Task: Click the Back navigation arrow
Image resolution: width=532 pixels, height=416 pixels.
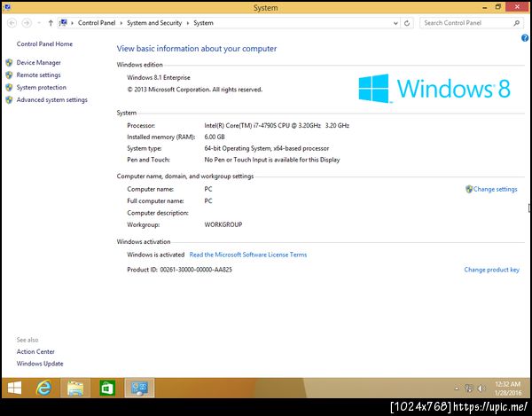Action: 12,23
